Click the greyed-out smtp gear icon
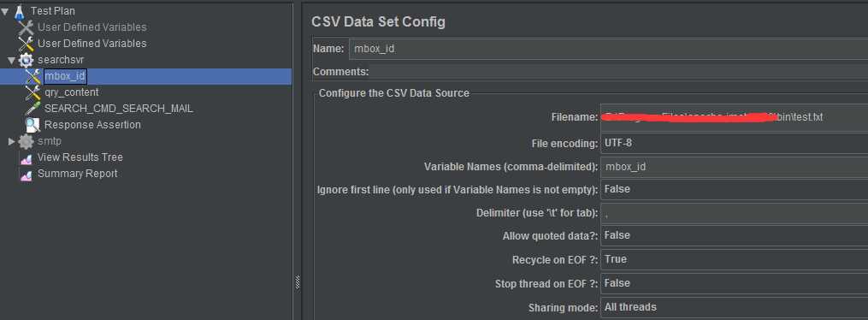 tap(26, 141)
